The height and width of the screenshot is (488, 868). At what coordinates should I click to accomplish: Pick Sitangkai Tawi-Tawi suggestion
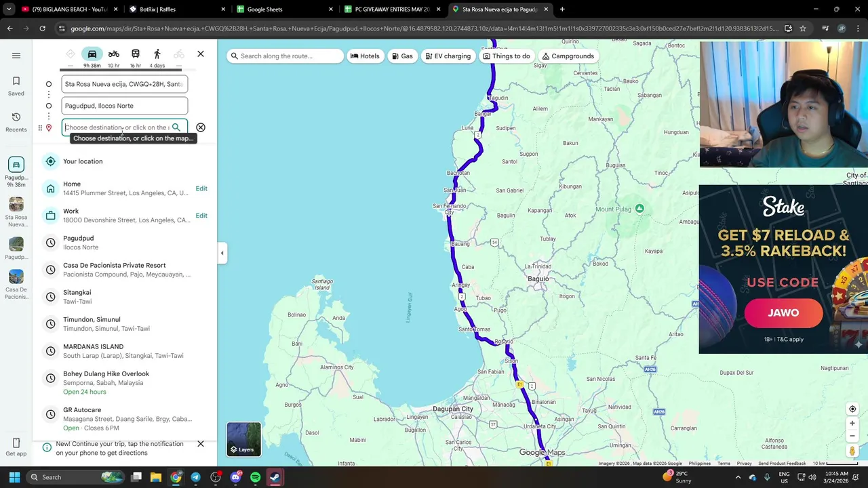[x=125, y=297]
